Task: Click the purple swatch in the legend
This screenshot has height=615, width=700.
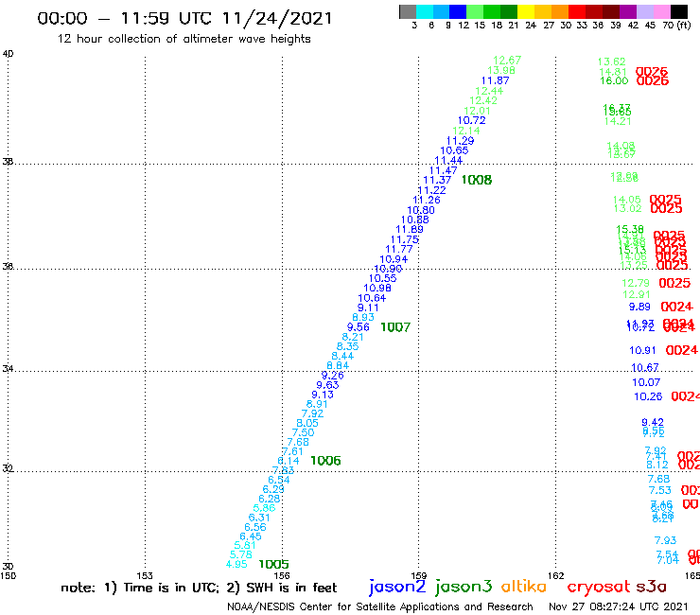Action: [x=627, y=11]
